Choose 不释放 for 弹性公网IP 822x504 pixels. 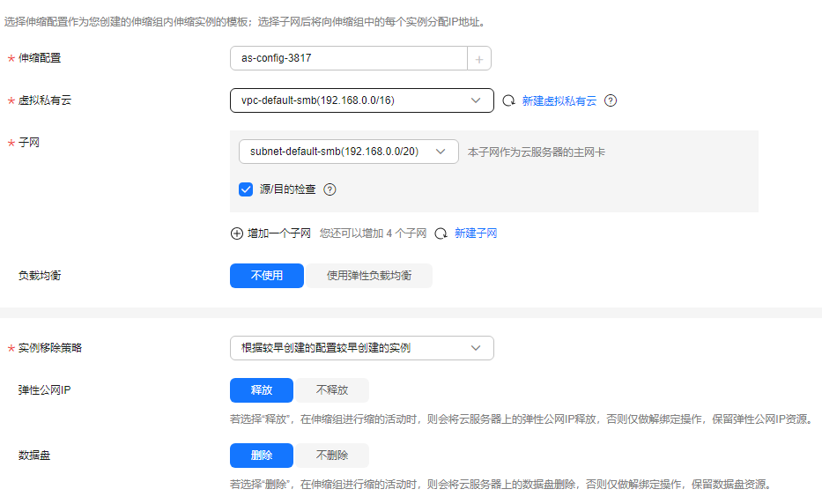click(x=332, y=390)
